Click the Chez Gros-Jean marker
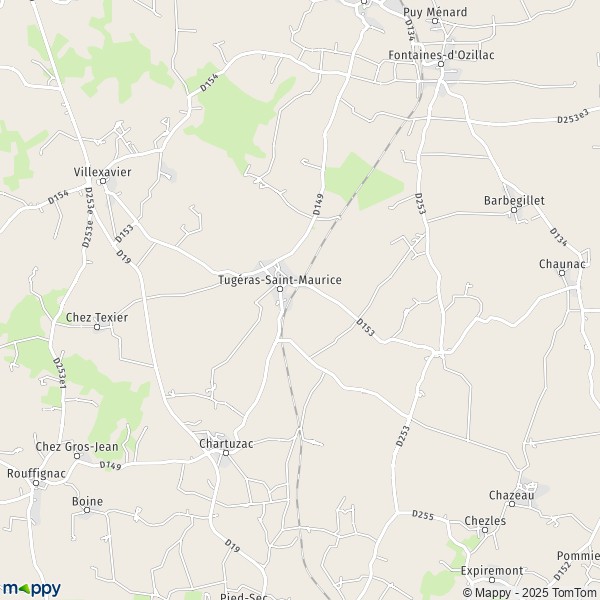 tap(77, 456)
